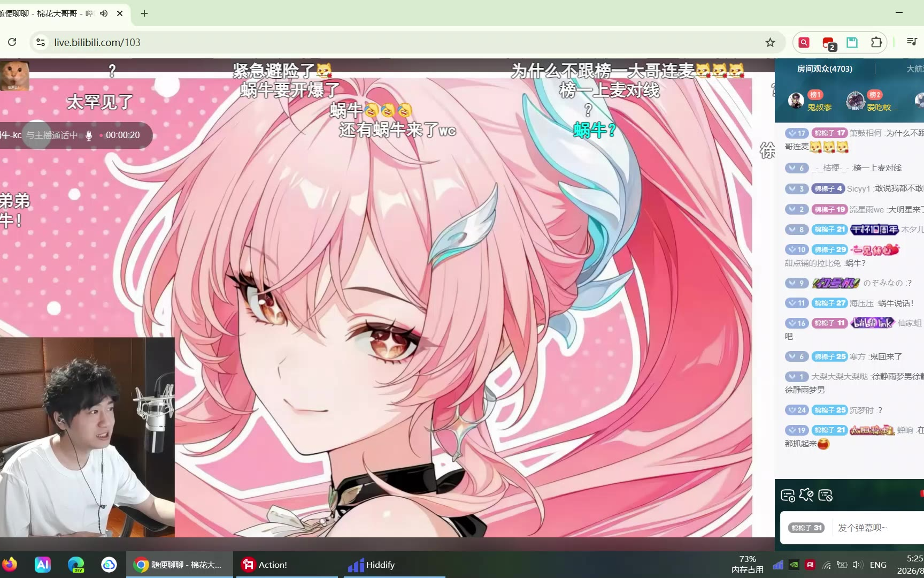924x578 pixels.
Task: Mute the tab using the speaker icon
Action: pos(104,13)
